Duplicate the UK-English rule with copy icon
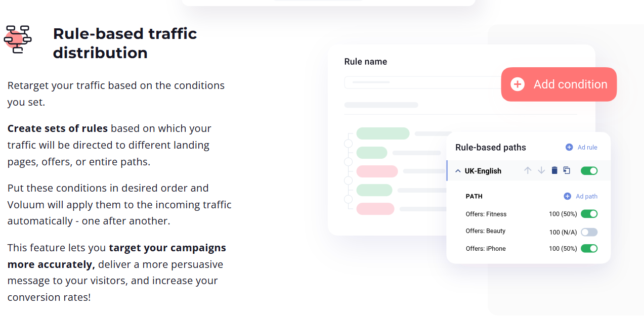Viewport: 644px width, 319px height. click(x=567, y=170)
